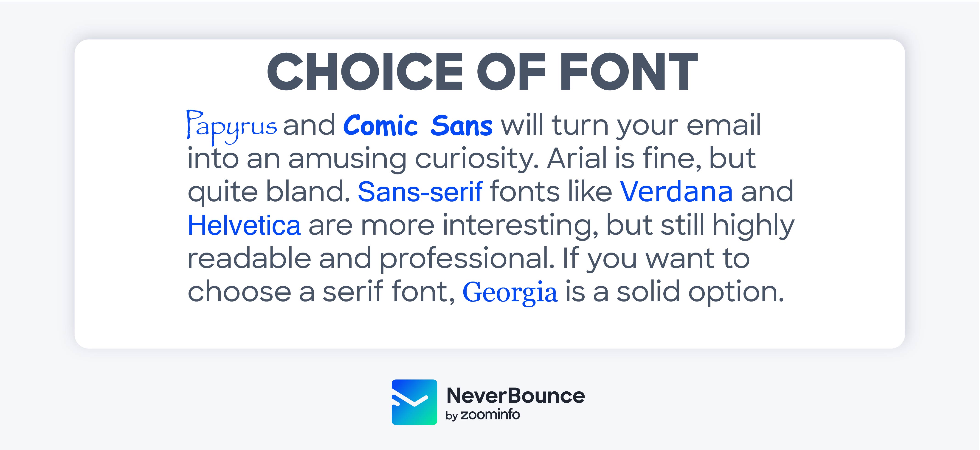Click the 'by zoominfo' text
This screenshot has width=980, height=450.
pos(482,415)
